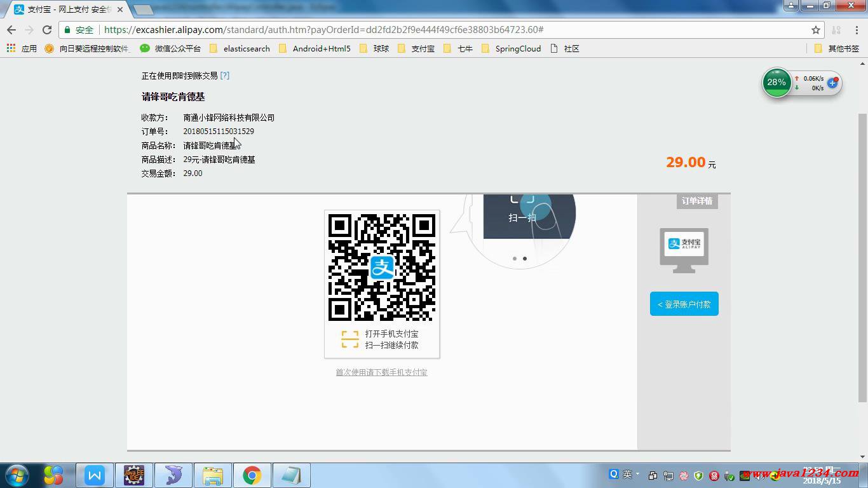Click order number 20180515115031529

click(219, 132)
